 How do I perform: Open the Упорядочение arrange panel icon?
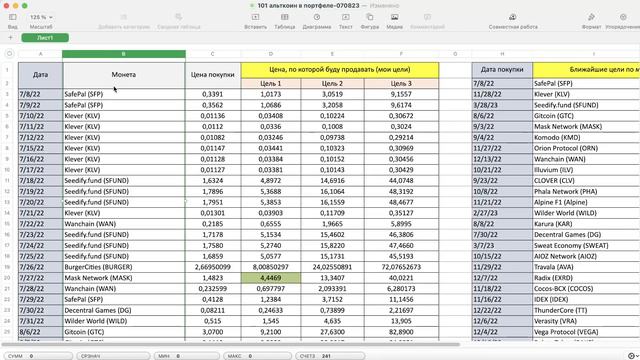click(623, 17)
